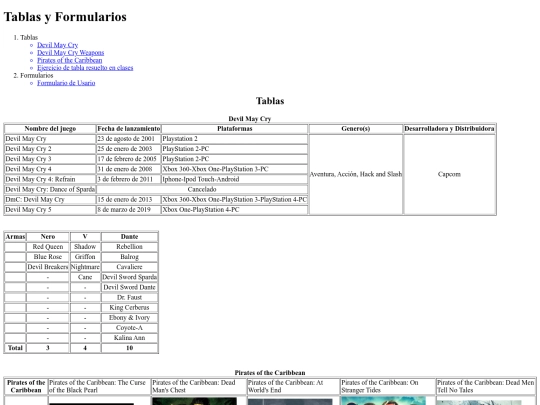Click the Balrog weapon cell

[x=129, y=257]
